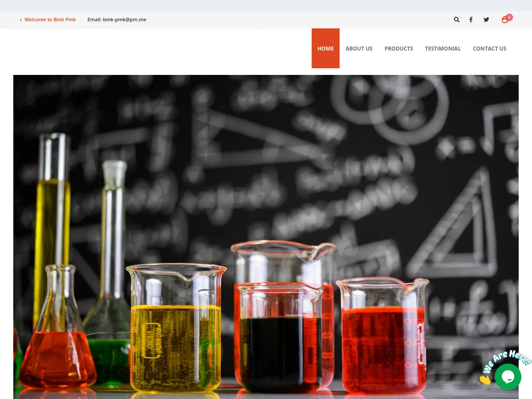Screen dimensions: 532x399
Task: Open the ABOUT US page
Action: pyautogui.click(x=359, y=48)
